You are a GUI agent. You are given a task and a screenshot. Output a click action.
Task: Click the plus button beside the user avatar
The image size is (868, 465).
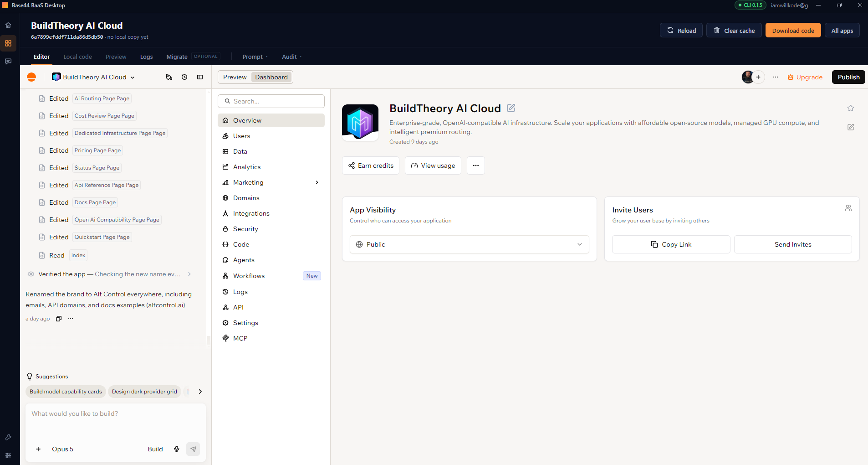tap(758, 77)
